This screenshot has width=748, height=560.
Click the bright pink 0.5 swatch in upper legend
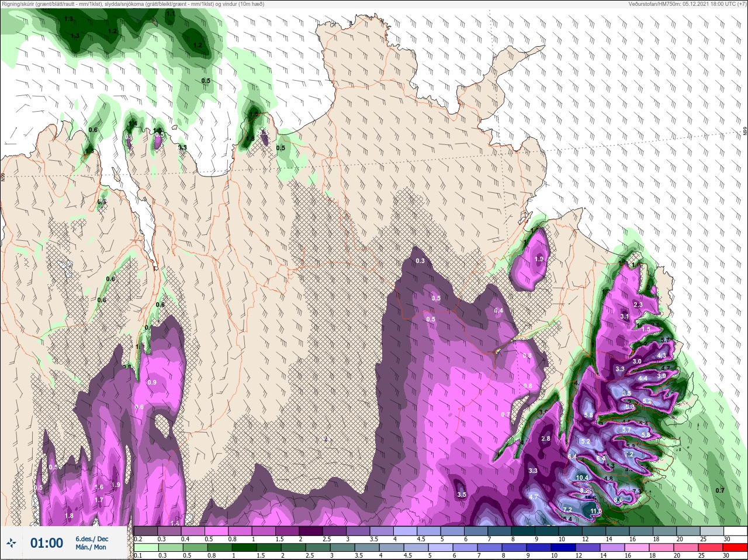pos(216,531)
